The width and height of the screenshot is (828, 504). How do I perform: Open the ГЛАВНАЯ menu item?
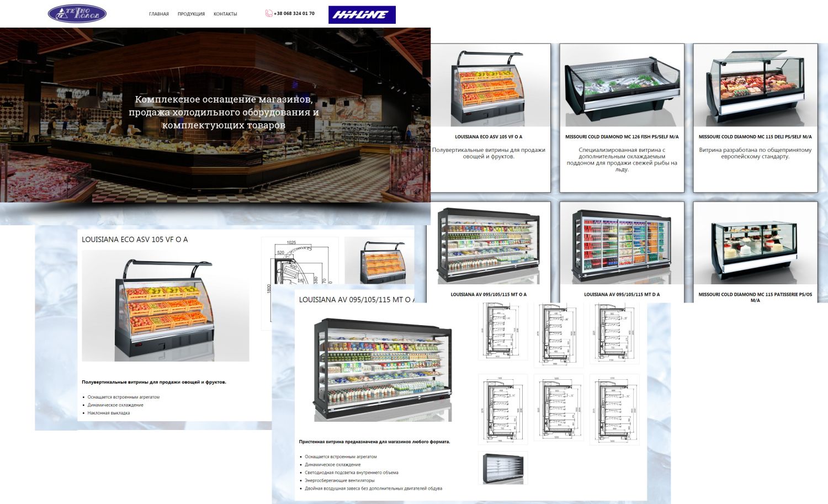coord(159,14)
